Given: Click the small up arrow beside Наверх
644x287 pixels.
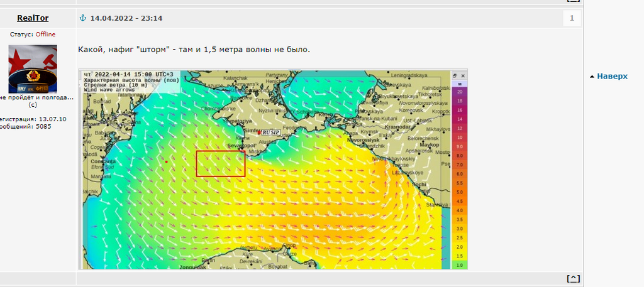Looking at the screenshot, I should (592, 76).
